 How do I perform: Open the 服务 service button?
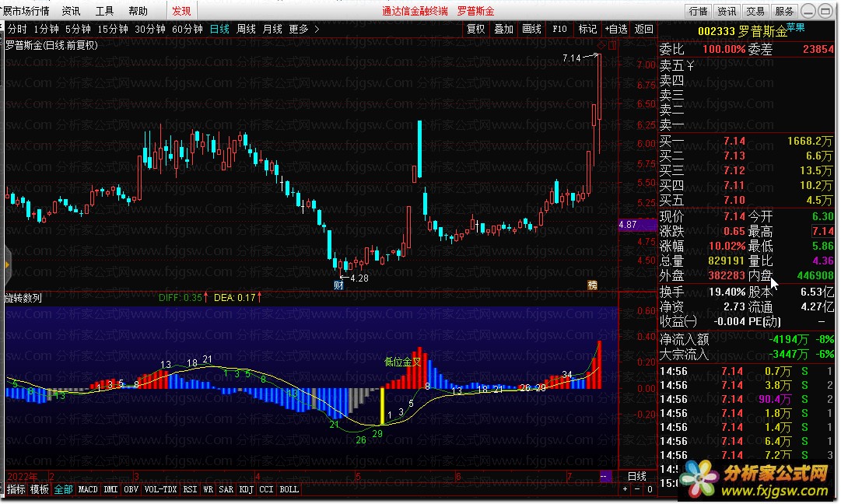pos(783,11)
